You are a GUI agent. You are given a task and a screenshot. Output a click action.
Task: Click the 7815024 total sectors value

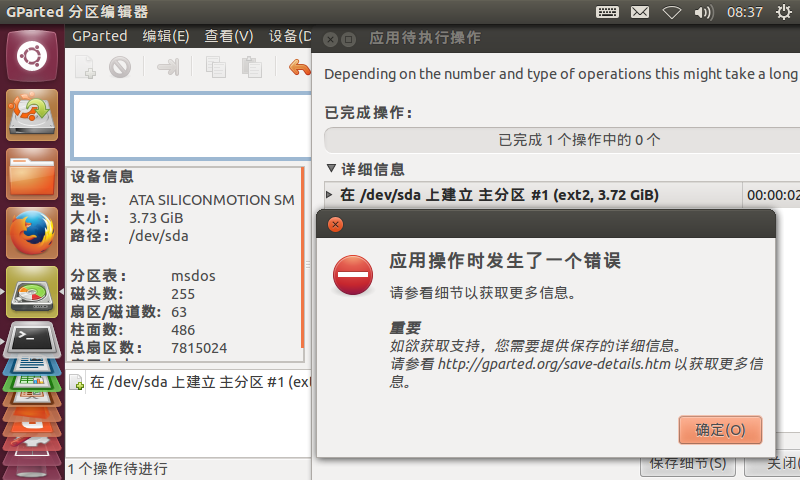[199, 348]
